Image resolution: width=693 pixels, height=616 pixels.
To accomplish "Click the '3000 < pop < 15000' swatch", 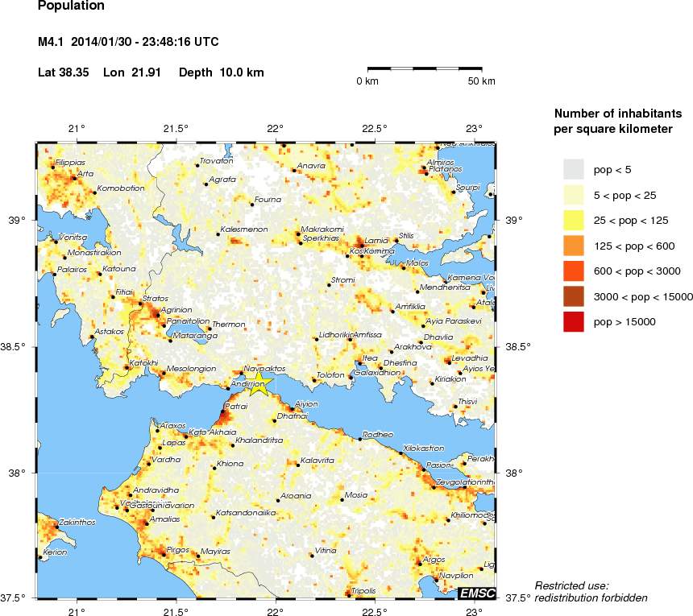I will coord(573,297).
